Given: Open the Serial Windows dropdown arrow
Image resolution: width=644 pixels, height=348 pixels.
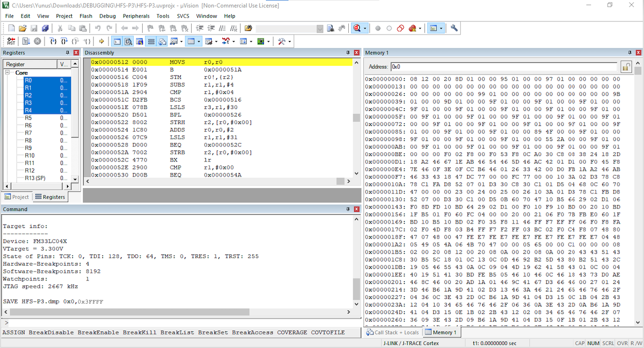Looking at the screenshot, I should tap(216, 41).
